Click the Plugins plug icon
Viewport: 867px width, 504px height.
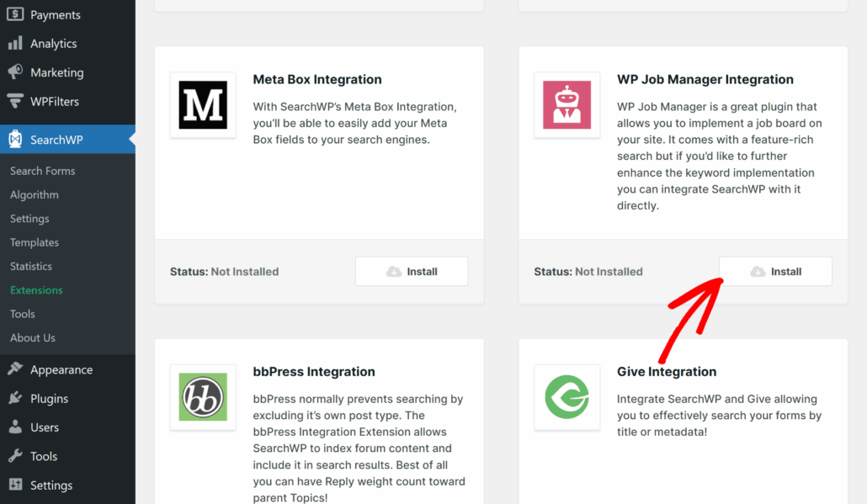click(x=14, y=398)
